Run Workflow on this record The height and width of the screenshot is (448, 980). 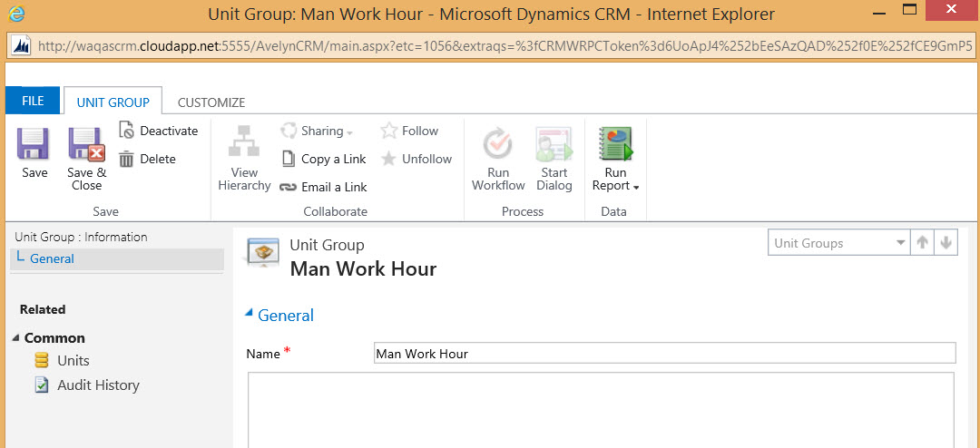click(498, 158)
